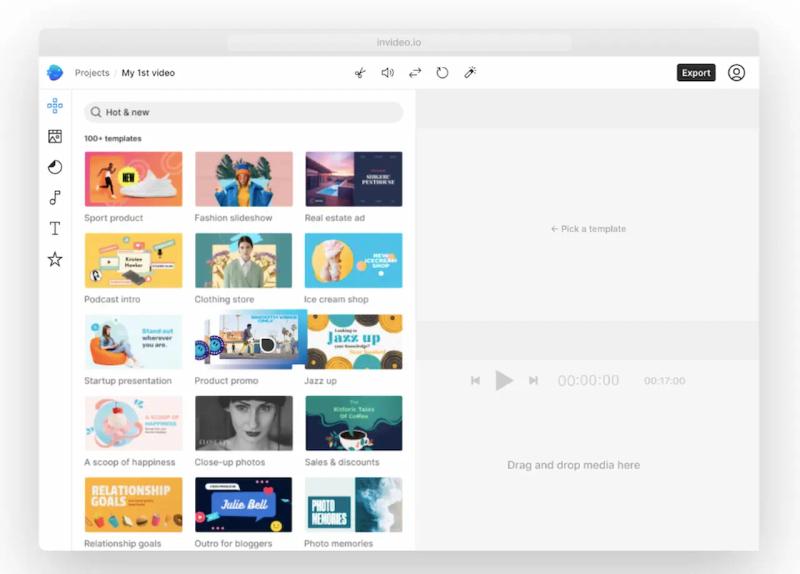Open the templates panel icon in sidebar
The height and width of the screenshot is (574, 800).
click(55, 106)
